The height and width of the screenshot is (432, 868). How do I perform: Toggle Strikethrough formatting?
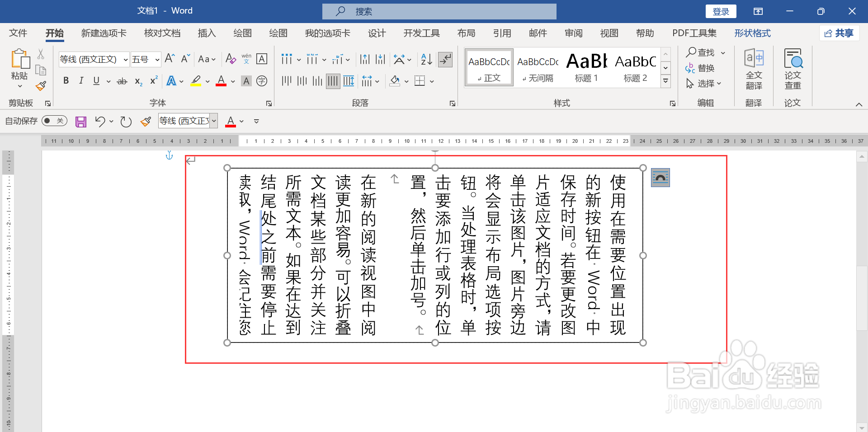[x=122, y=81]
